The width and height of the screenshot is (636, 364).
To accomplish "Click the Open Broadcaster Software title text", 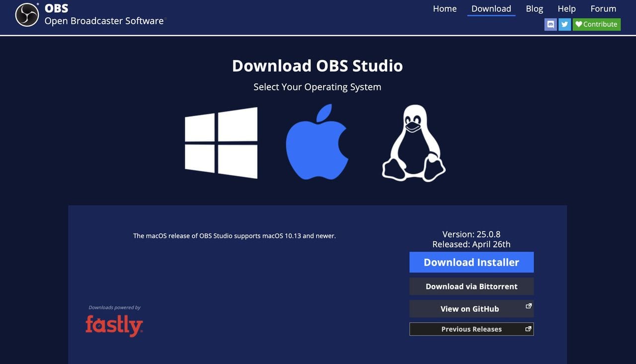I will [104, 21].
